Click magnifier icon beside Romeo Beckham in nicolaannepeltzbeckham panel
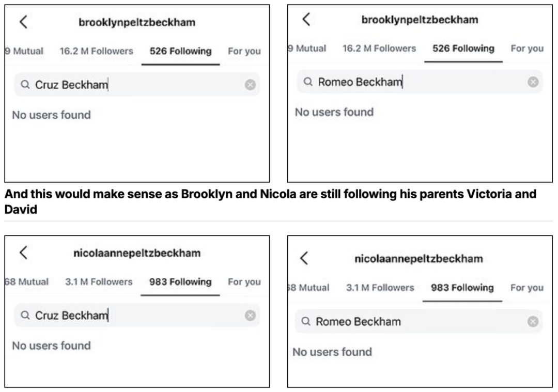 tap(306, 322)
